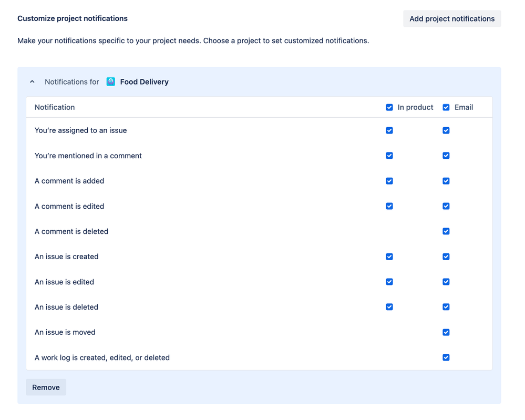Click the 'A comment is added' label
This screenshot has height=420, width=525.
coord(69,181)
